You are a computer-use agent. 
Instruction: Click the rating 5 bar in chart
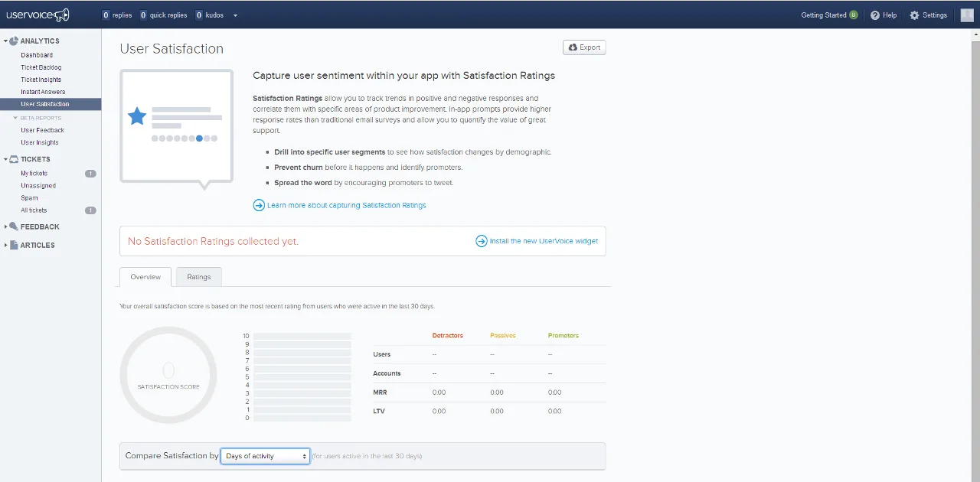[x=302, y=377]
